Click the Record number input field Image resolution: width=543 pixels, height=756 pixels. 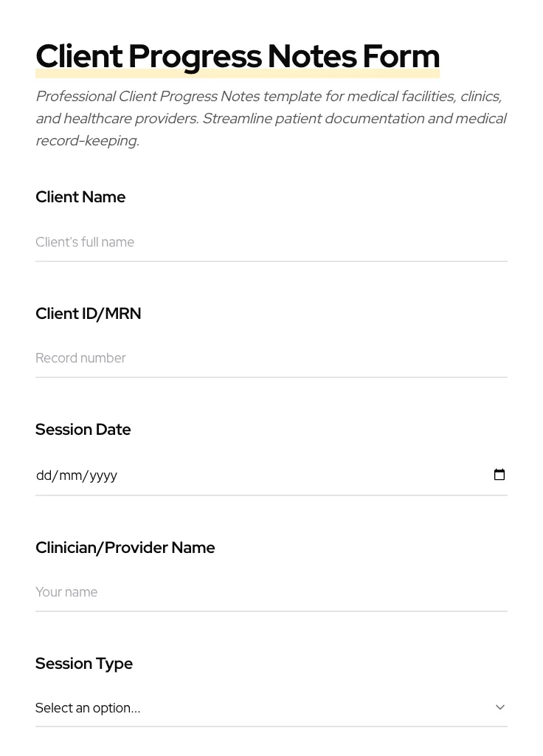271,358
